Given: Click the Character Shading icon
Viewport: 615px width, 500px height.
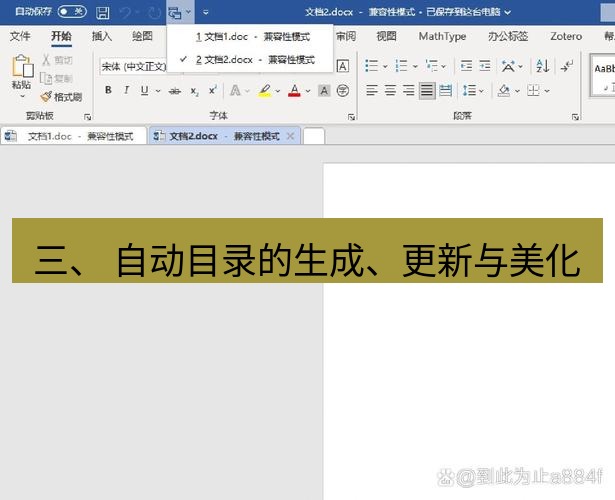Looking at the screenshot, I should coord(324,91).
